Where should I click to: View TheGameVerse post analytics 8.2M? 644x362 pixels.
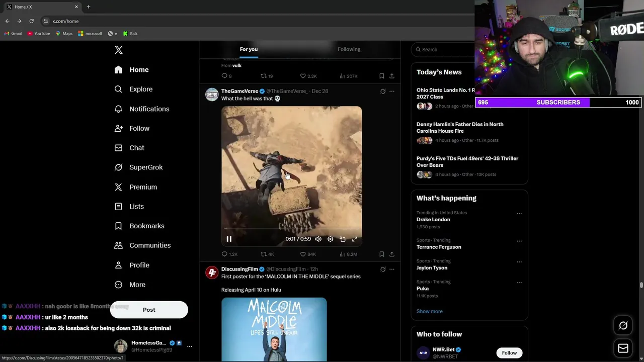[x=348, y=254]
